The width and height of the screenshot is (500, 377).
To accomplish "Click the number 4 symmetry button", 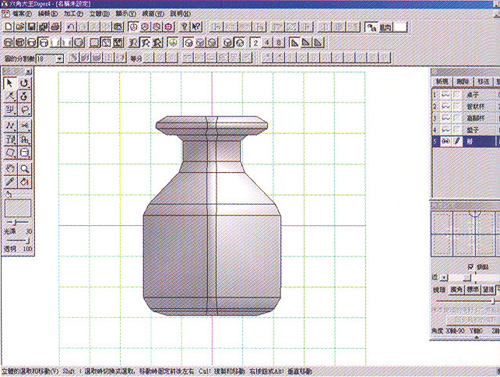I will 267,42.
